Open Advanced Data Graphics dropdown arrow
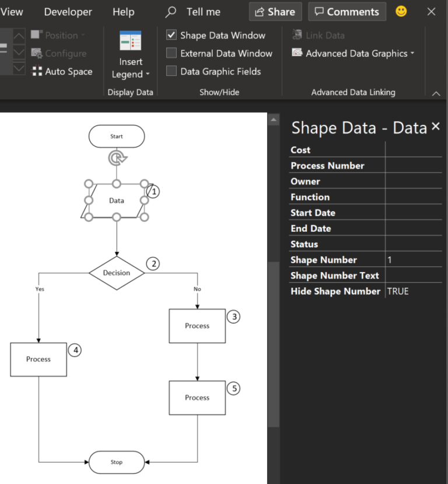 coord(412,53)
